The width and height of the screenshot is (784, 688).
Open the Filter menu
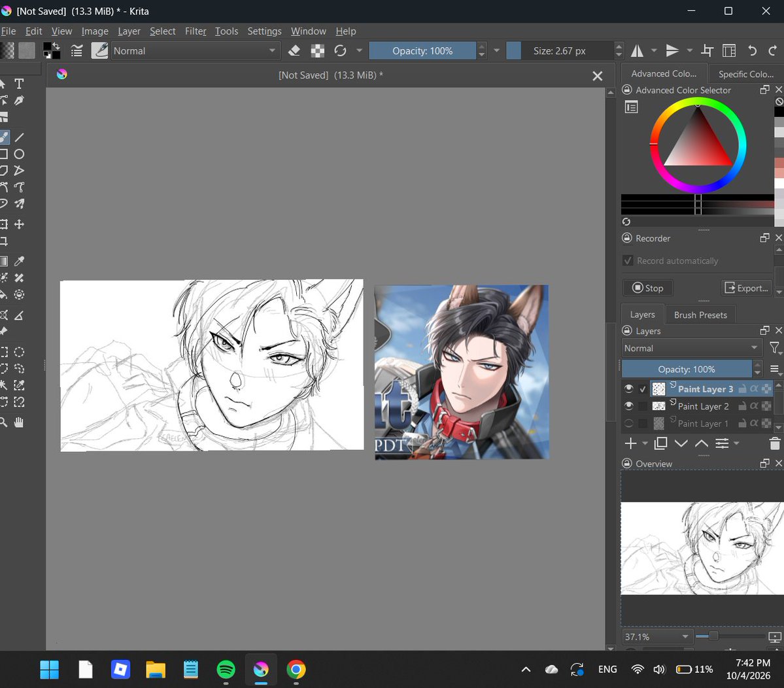click(196, 31)
